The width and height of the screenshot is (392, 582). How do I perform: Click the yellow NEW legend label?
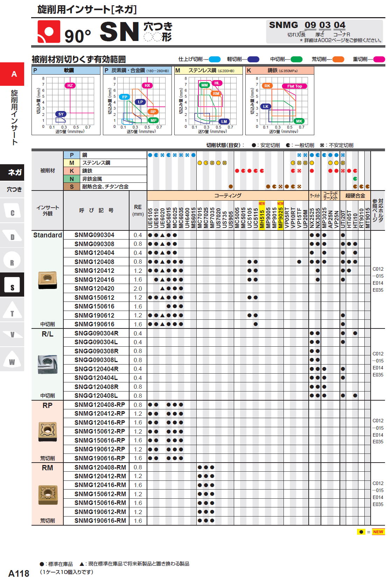(x=378, y=532)
